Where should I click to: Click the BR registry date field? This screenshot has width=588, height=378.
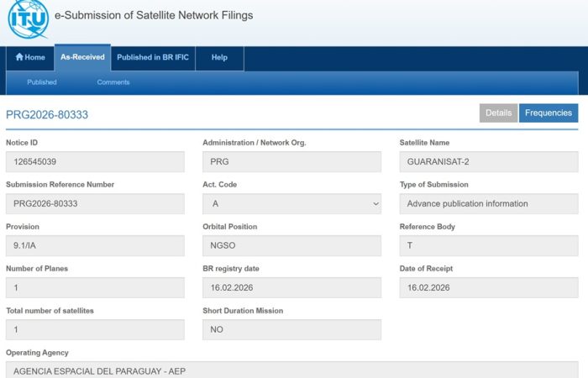tap(291, 287)
